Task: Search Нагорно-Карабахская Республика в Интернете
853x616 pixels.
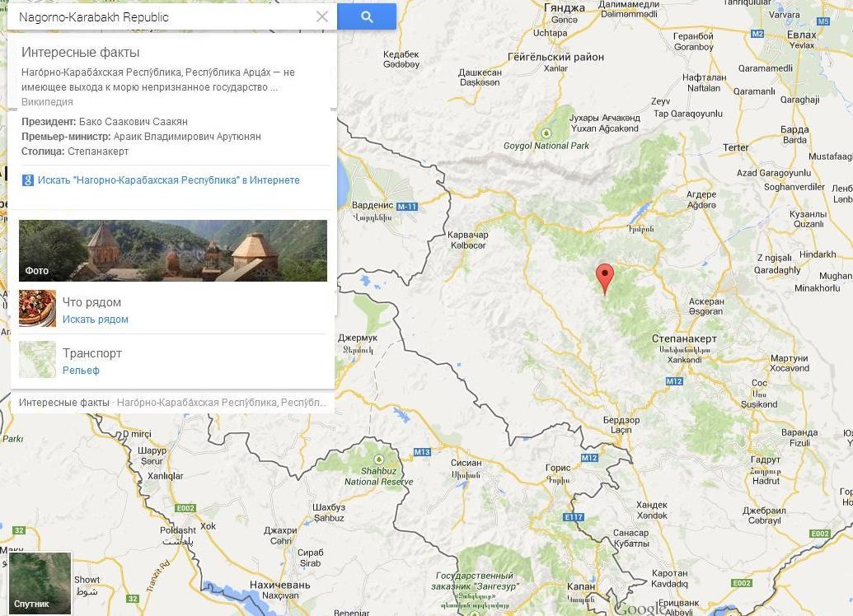Action: 168,180
